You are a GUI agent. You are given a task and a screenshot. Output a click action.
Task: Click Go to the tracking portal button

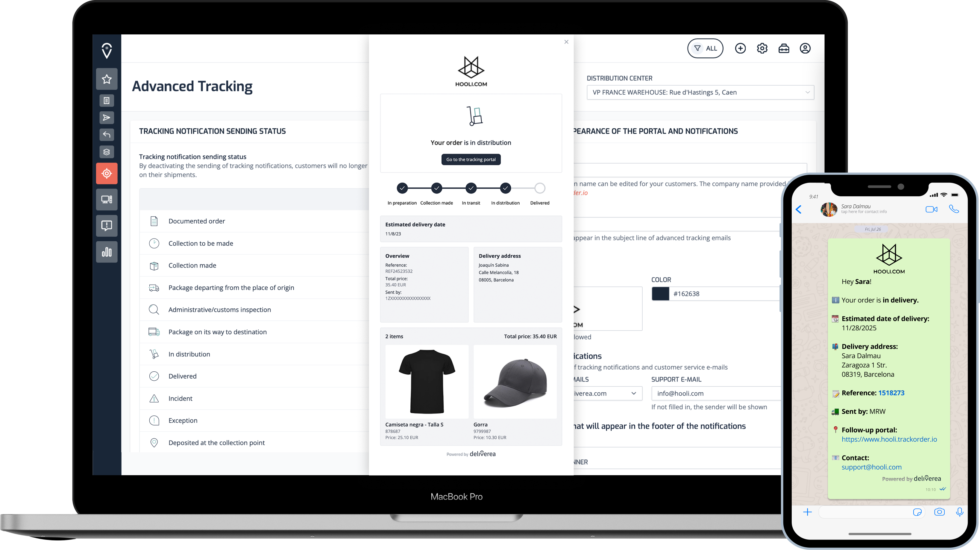[x=471, y=159]
